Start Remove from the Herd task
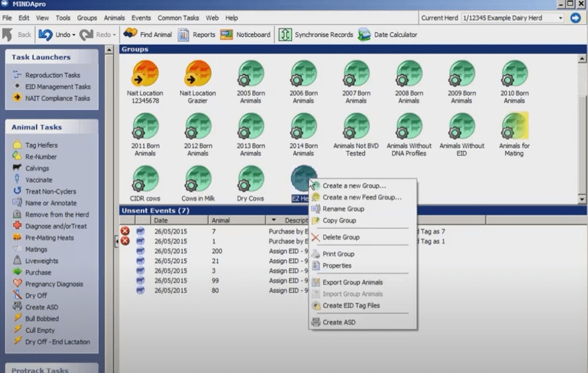The width and height of the screenshot is (588, 373). click(51, 214)
